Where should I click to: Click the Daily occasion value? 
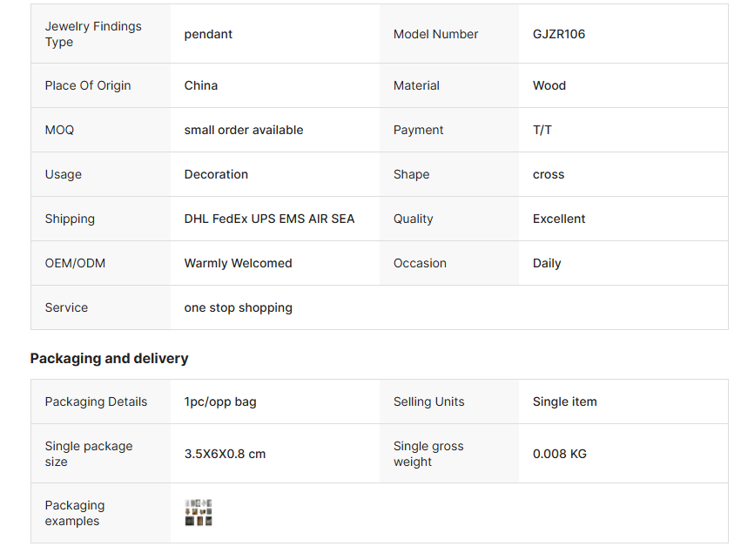pos(547,263)
